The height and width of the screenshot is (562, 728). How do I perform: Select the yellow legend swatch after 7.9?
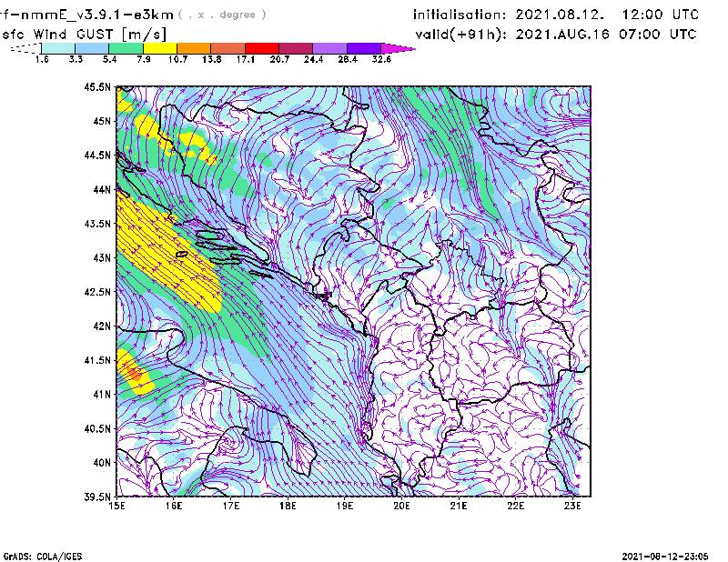coord(160,48)
